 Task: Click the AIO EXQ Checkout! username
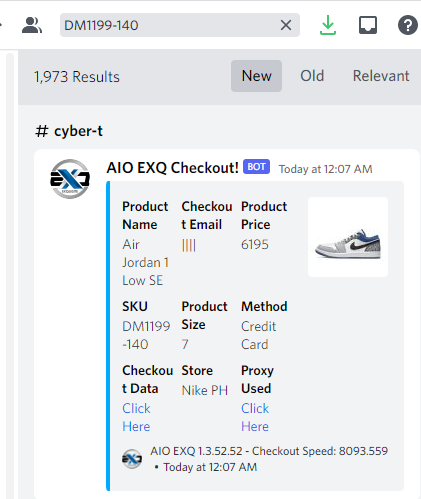click(172, 168)
